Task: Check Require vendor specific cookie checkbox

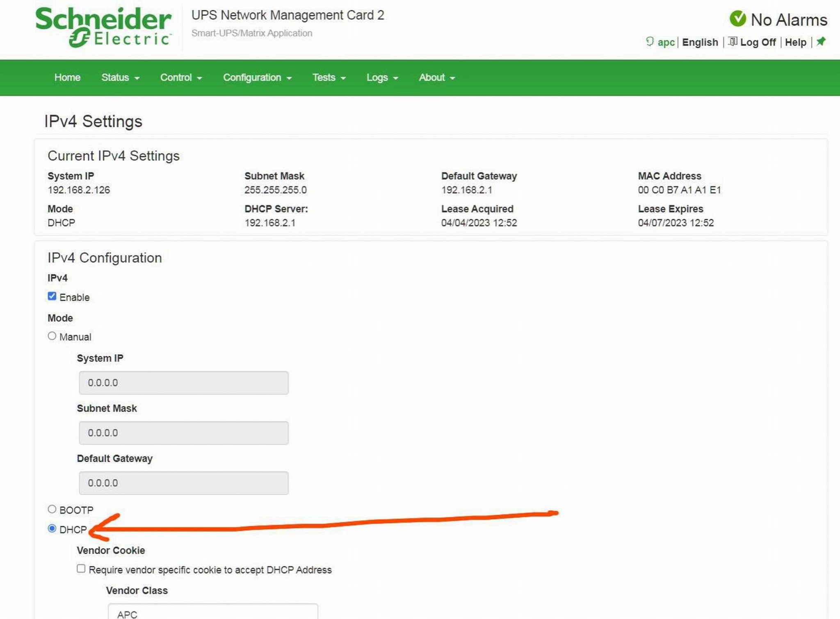Action: [x=81, y=569]
